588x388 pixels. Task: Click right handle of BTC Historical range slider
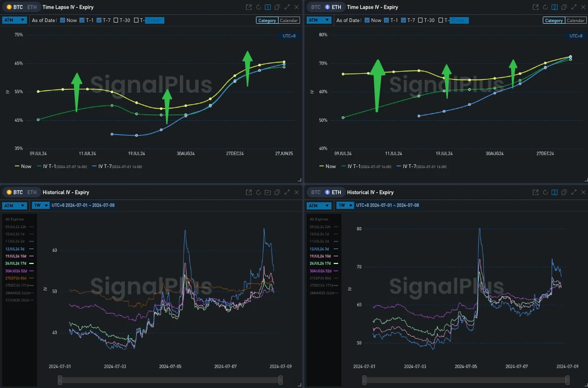(281, 380)
